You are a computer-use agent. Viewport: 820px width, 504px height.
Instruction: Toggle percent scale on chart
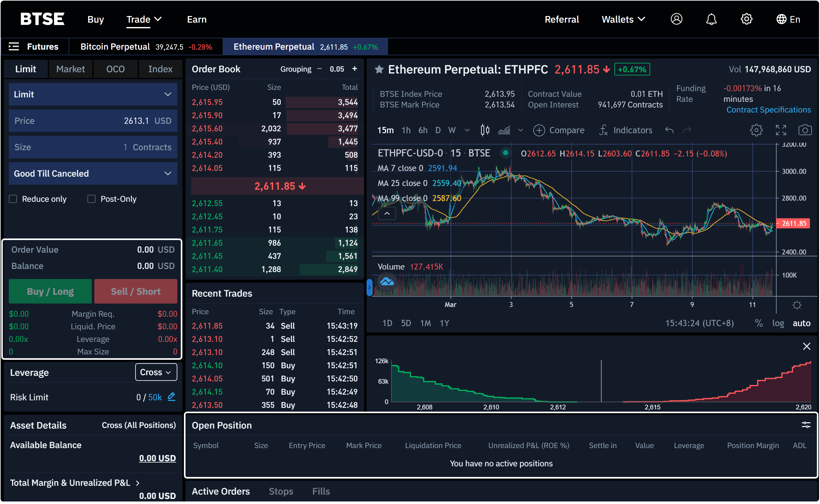(759, 324)
